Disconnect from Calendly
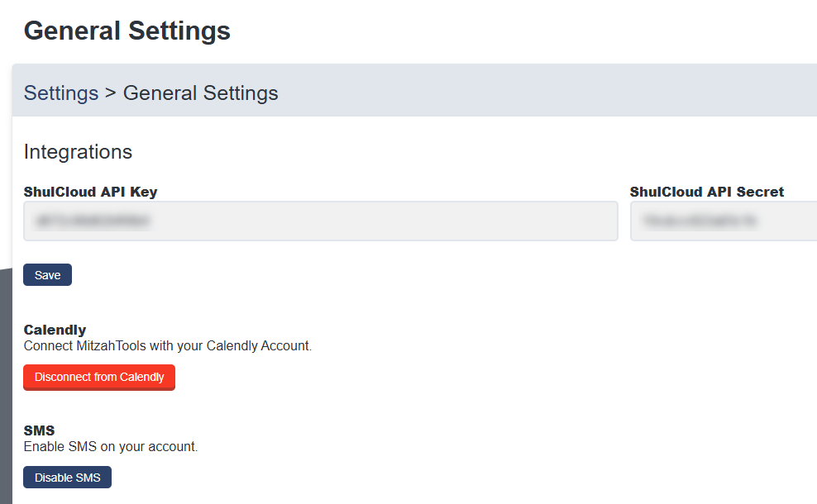The width and height of the screenshot is (817, 504). coord(98,377)
